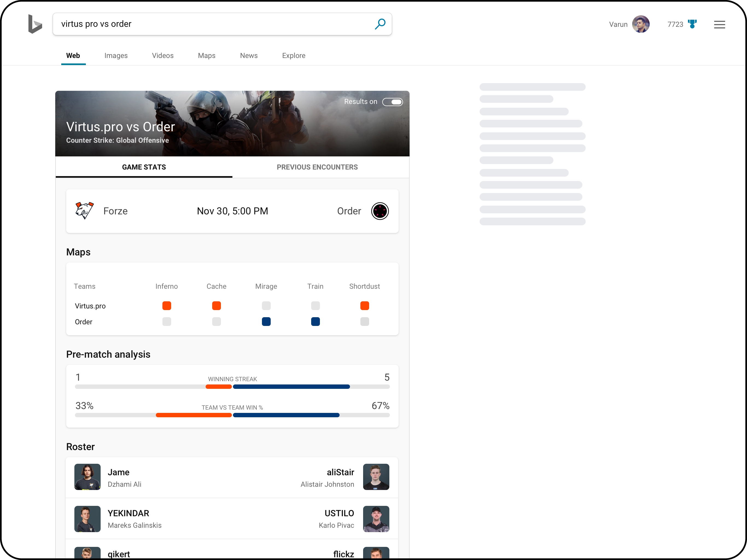Toggle the Results on switch
Screen dimensions: 747x560
click(392, 102)
